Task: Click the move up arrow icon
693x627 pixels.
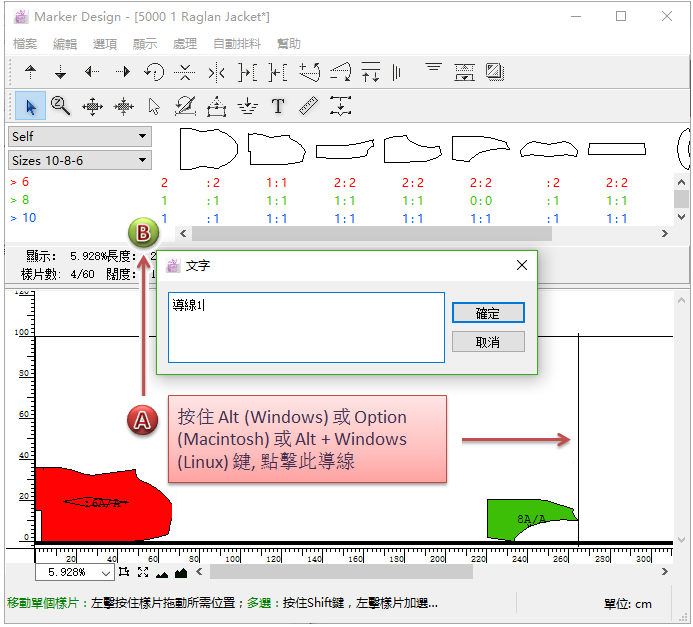Action: coord(30,72)
